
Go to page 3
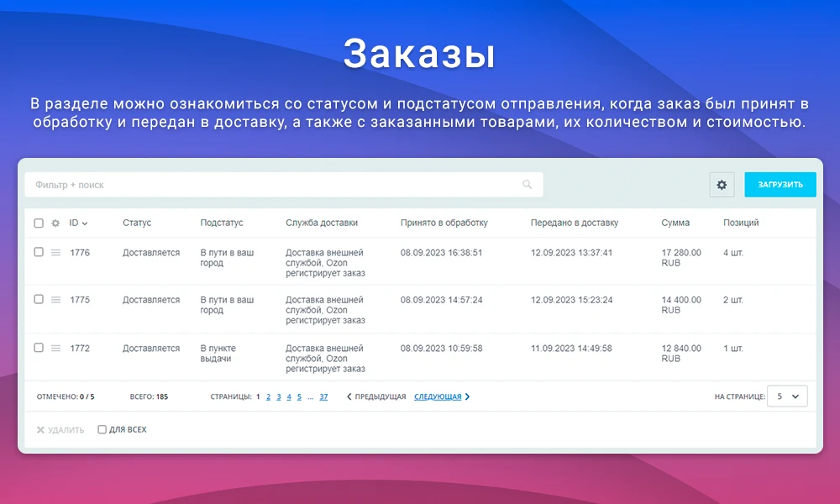coord(279,396)
